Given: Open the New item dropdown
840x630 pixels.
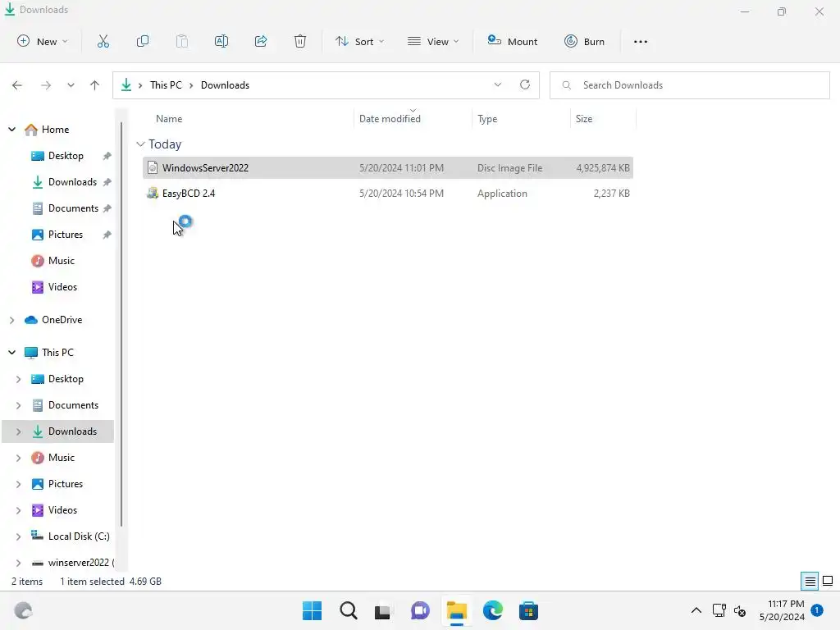Looking at the screenshot, I should point(43,41).
